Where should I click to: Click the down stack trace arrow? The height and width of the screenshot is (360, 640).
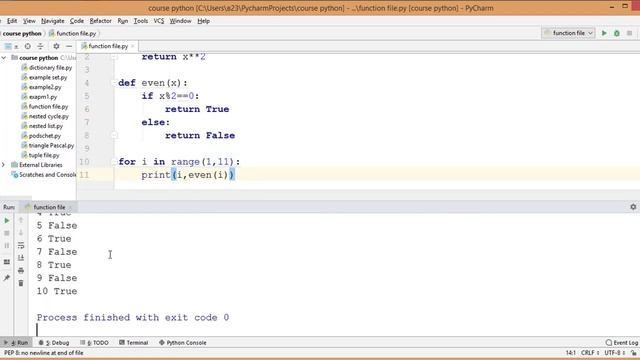pos(21,233)
